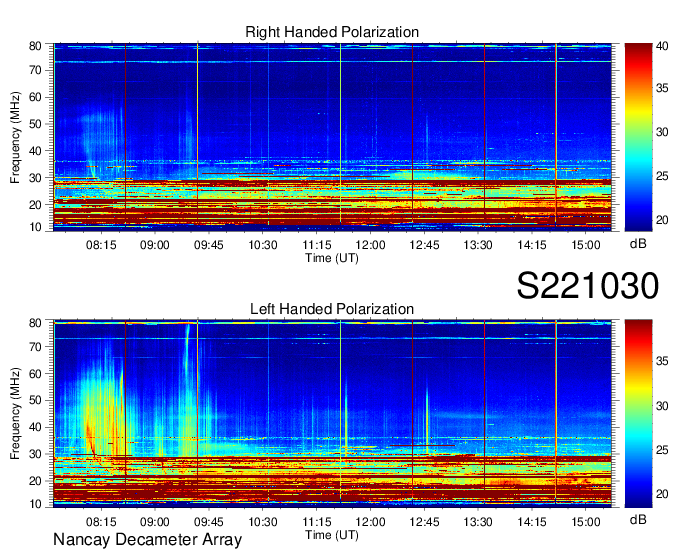Click 14:15 tick on lower time axis

532,522
